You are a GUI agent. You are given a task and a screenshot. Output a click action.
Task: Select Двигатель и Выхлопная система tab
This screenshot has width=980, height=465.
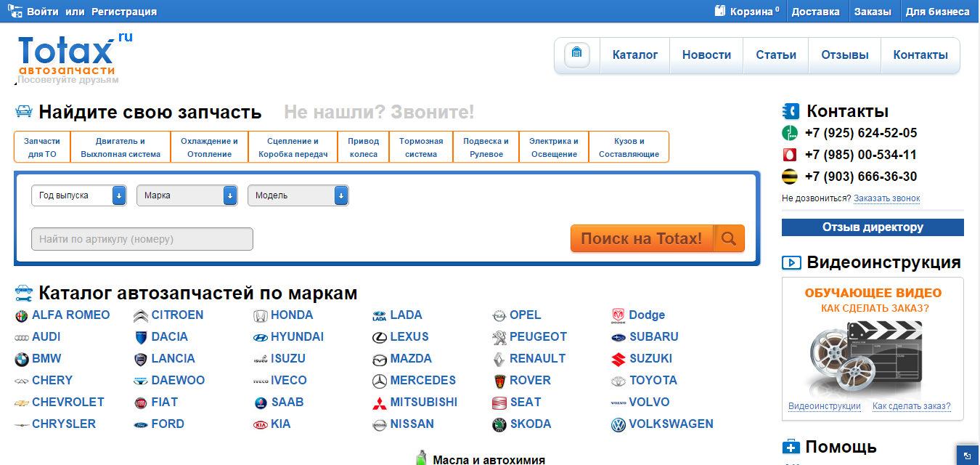click(121, 147)
